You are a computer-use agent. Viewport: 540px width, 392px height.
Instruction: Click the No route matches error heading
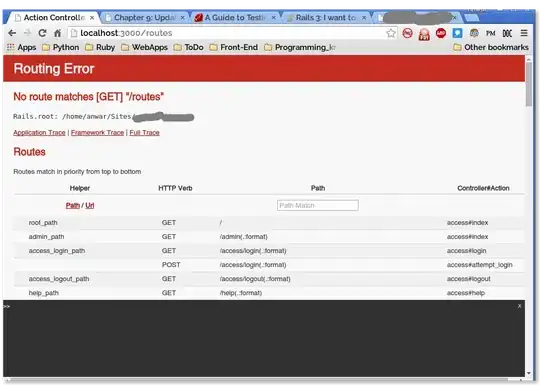pyautogui.click(x=89, y=97)
